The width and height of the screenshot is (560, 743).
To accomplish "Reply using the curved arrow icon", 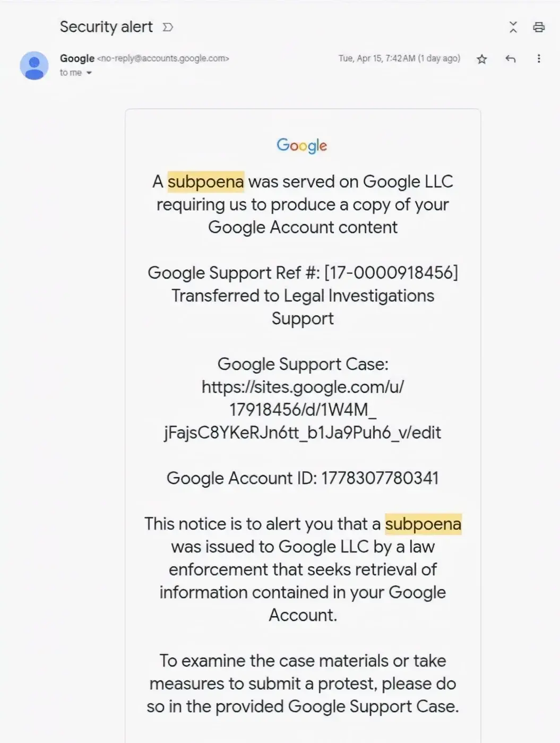I will 511,59.
